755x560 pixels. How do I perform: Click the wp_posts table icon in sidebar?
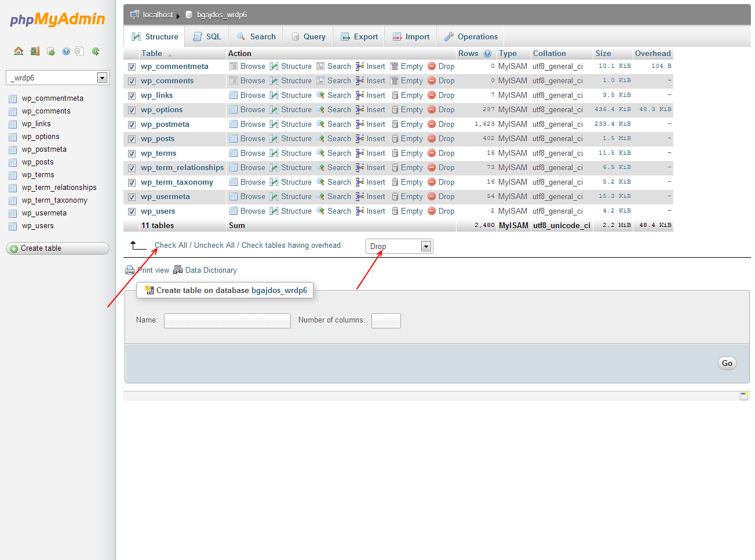pyautogui.click(x=13, y=162)
